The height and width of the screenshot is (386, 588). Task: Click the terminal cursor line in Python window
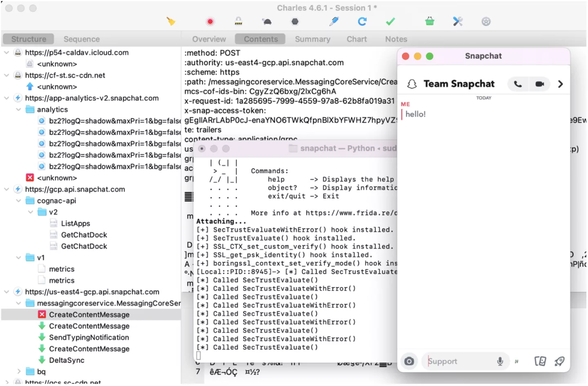(198, 356)
